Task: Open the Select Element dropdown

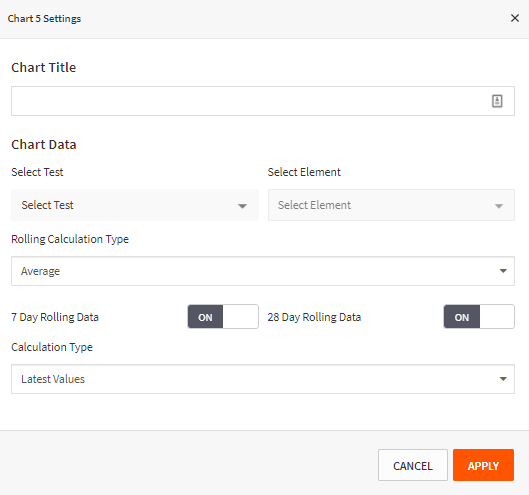Action: click(391, 205)
